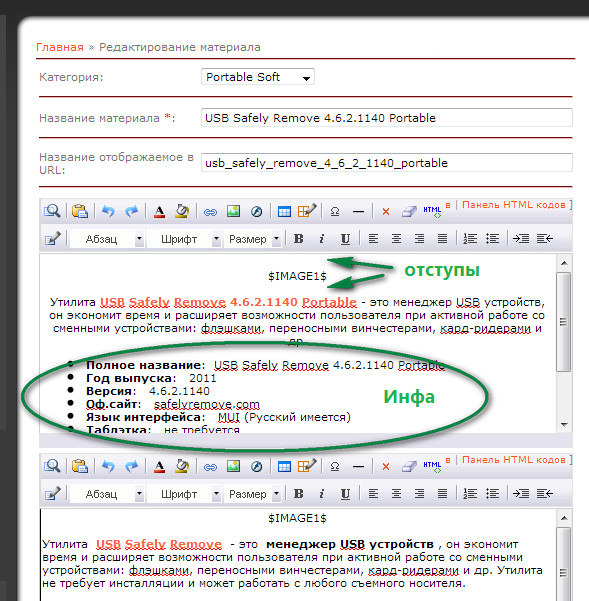Align text left in upper editor
This screenshot has width=589, height=601.
click(x=373, y=239)
